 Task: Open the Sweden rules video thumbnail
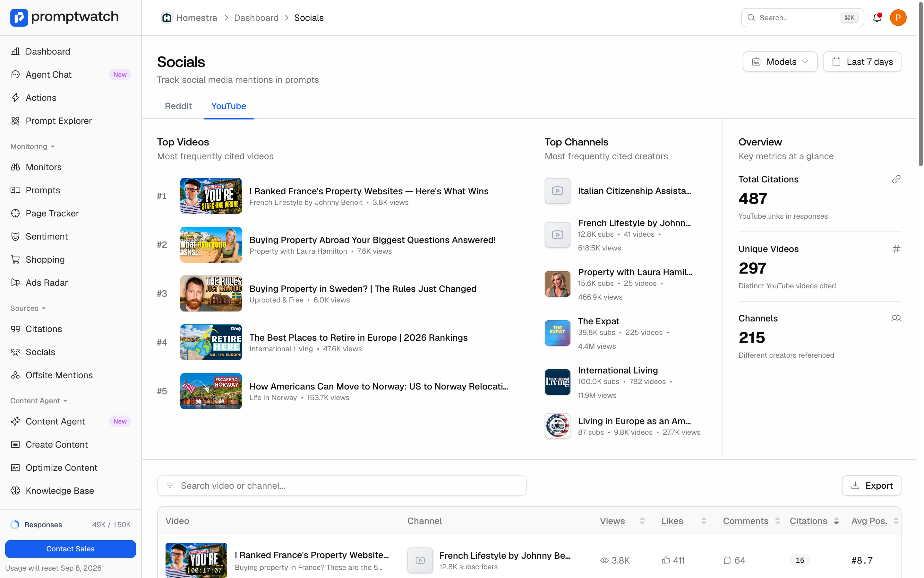click(211, 293)
